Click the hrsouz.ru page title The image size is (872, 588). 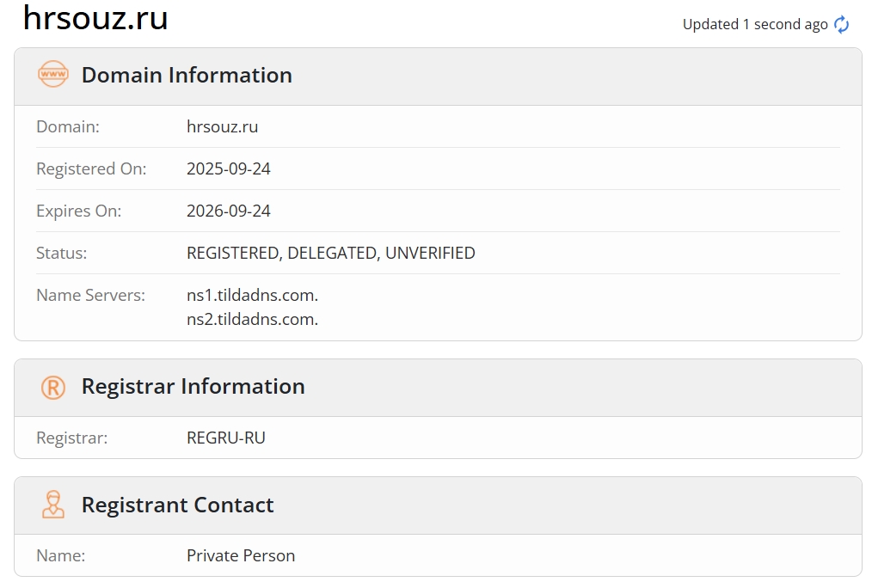click(95, 18)
